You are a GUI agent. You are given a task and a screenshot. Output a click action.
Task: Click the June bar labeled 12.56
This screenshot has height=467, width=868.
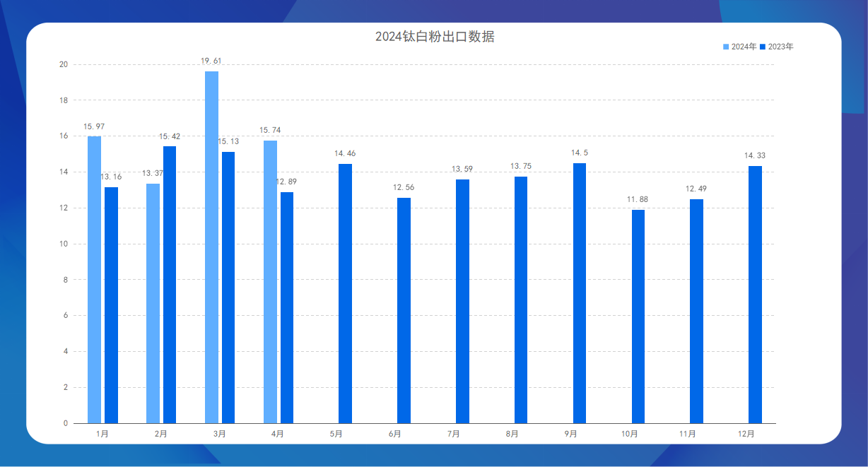pyautogui.click(x=404, y=310)
